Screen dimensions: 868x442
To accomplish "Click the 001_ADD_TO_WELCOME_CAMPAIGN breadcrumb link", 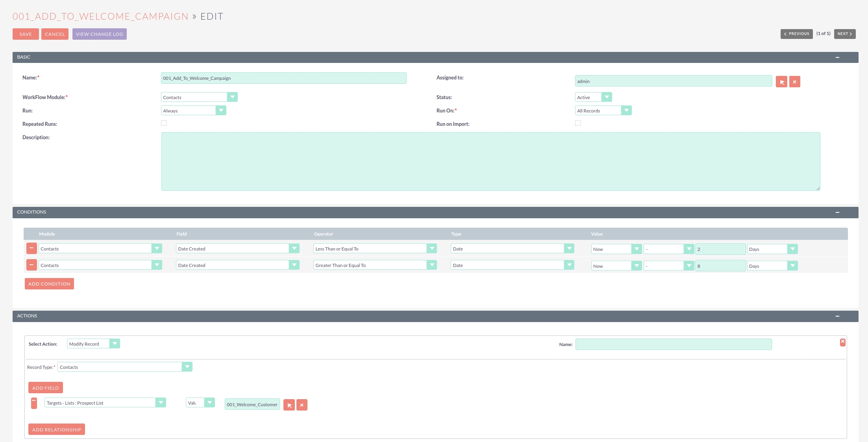I will [100, 17].
